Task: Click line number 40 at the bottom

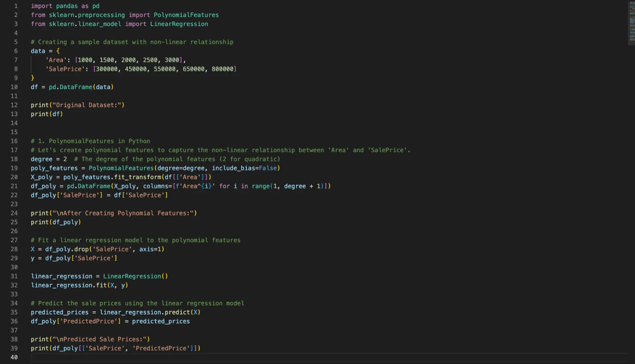Action: (x=14, y=357)
